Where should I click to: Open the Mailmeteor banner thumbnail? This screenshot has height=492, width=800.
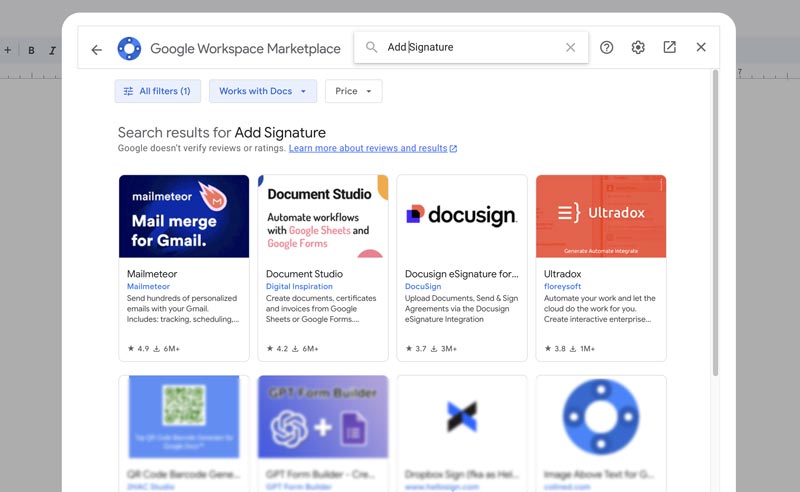(x=184, y=216)
